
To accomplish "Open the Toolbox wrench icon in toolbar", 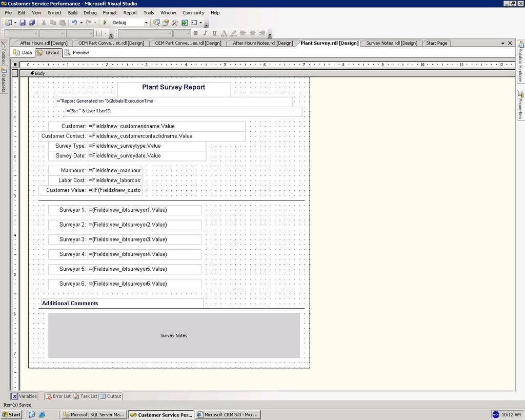I will click(175, 23).
